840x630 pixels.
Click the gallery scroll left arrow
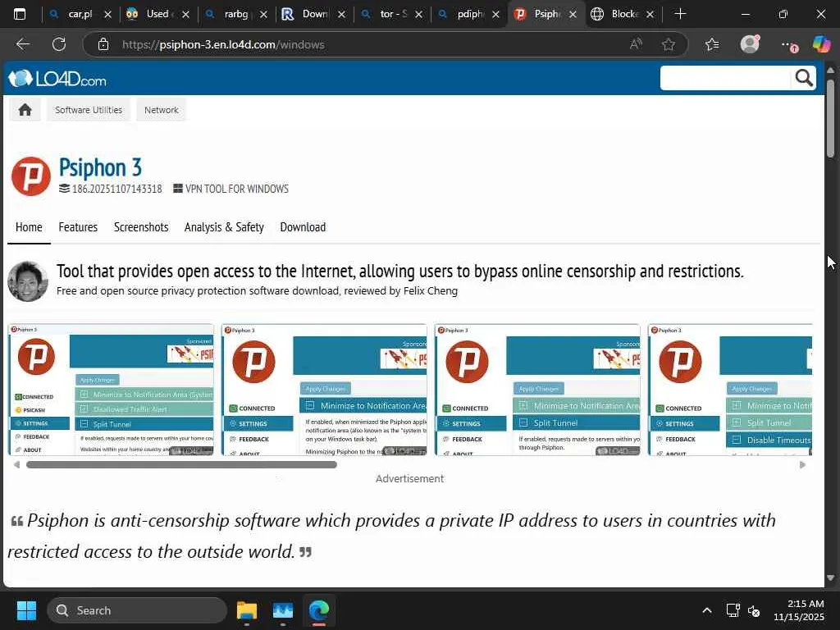point(16,464)
